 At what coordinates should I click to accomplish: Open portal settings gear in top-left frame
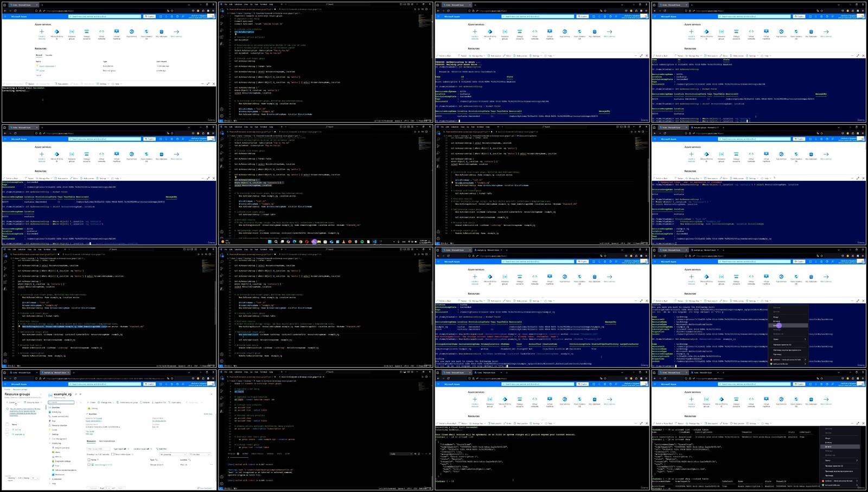click(x=172, y=16)
